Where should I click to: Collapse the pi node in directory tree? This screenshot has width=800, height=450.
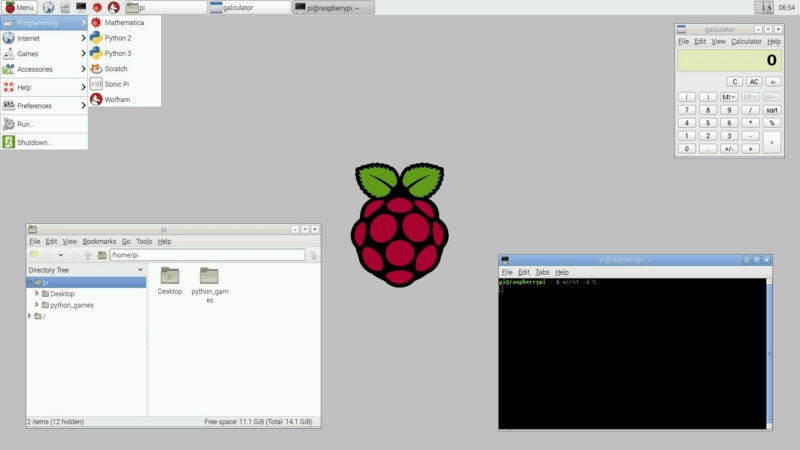click(30, 282)
